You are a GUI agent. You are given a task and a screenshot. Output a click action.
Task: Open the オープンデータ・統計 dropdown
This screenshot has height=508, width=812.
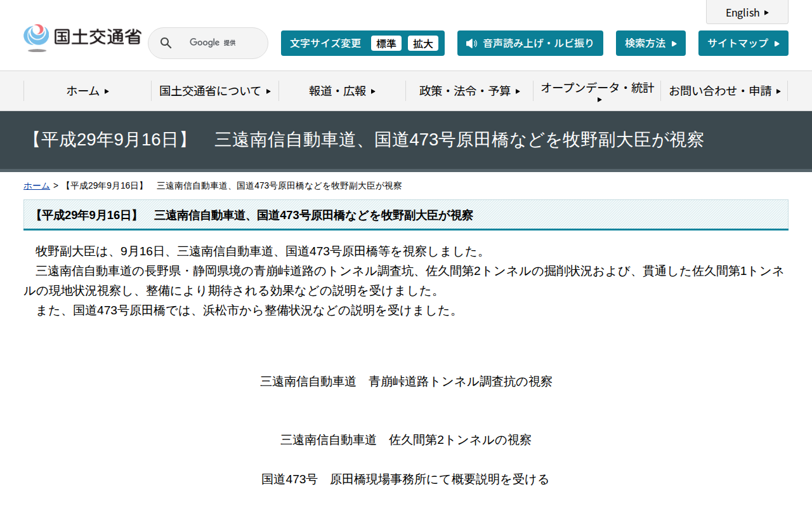pyautogui.click(x=596, y=91)
